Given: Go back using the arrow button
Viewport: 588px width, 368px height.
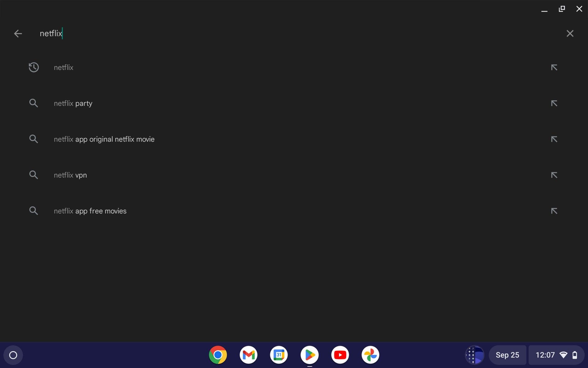Looking at the screenshot, I should (x=18, y=33).
